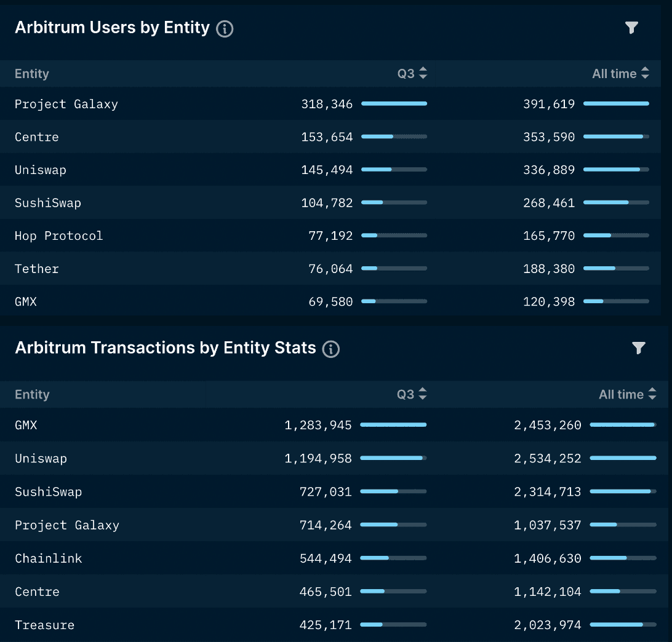Screen dimensions: 672x642
Task: Select the Chainlink row in Transactions table
Action: [49, 558]
